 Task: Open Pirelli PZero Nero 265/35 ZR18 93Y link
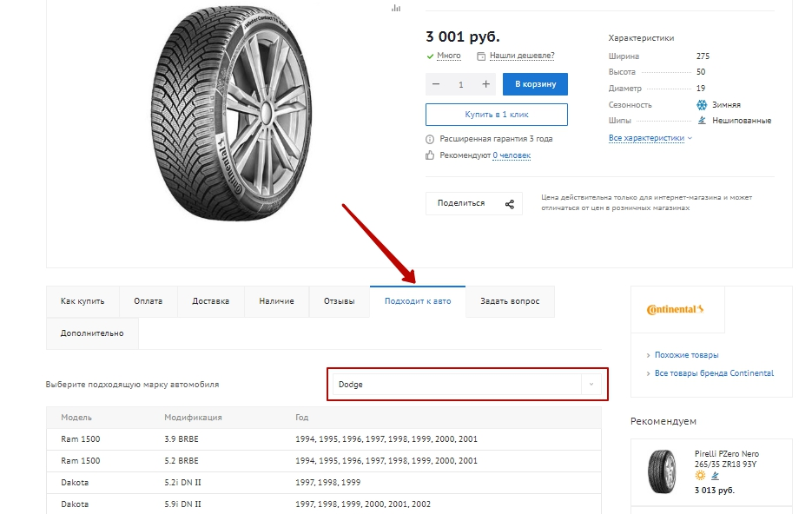click(727, 459)
